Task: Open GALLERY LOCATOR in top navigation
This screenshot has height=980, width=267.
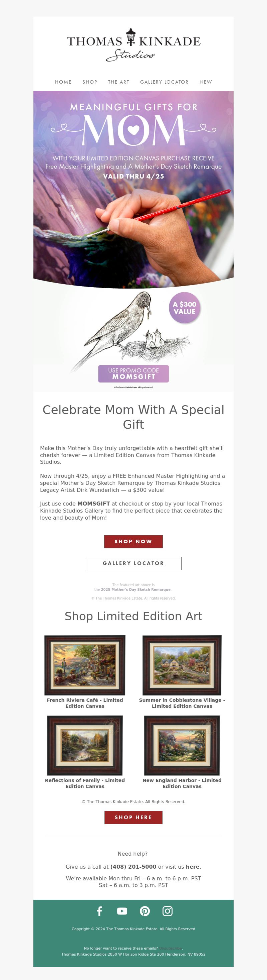Action: [x=164, y=82]
